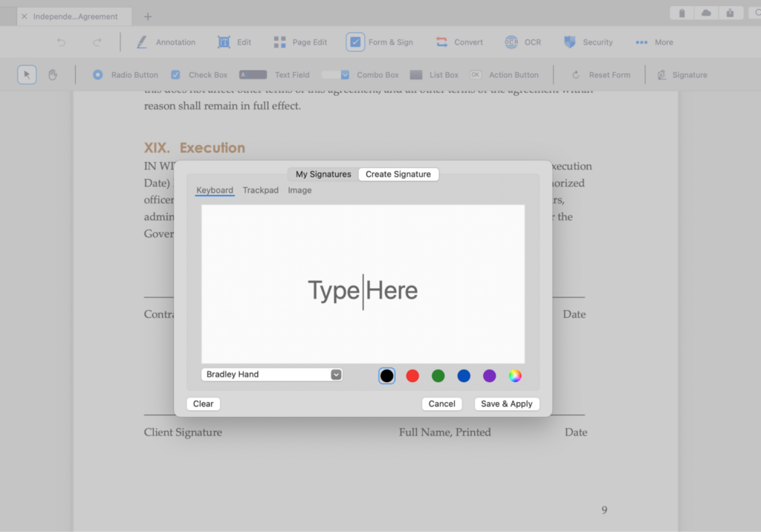The height and width of the screenshot is (532, 761).
Task: Click the Page Edit grid icon
Action: pyautogui.click(x=279, y=42)
